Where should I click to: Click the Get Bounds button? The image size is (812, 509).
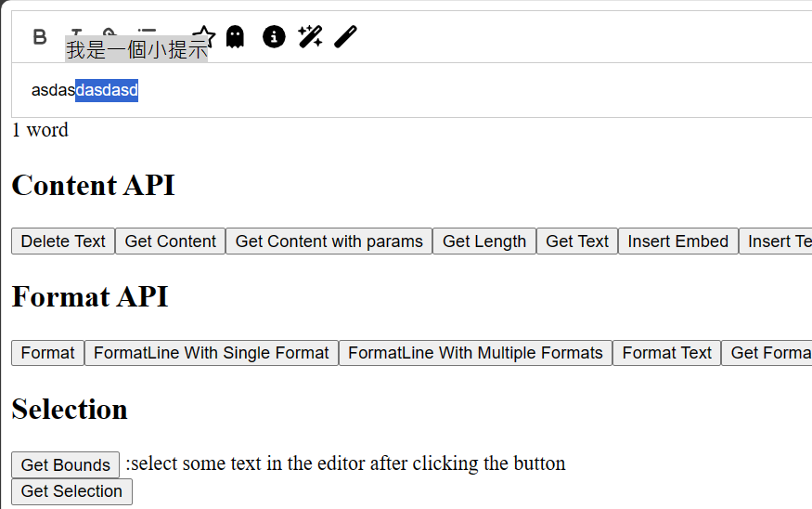tap(65, 465)
